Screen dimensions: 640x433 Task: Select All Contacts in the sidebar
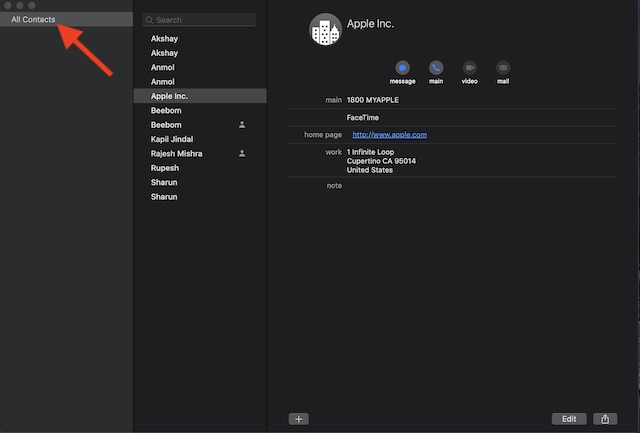[67, 19]
